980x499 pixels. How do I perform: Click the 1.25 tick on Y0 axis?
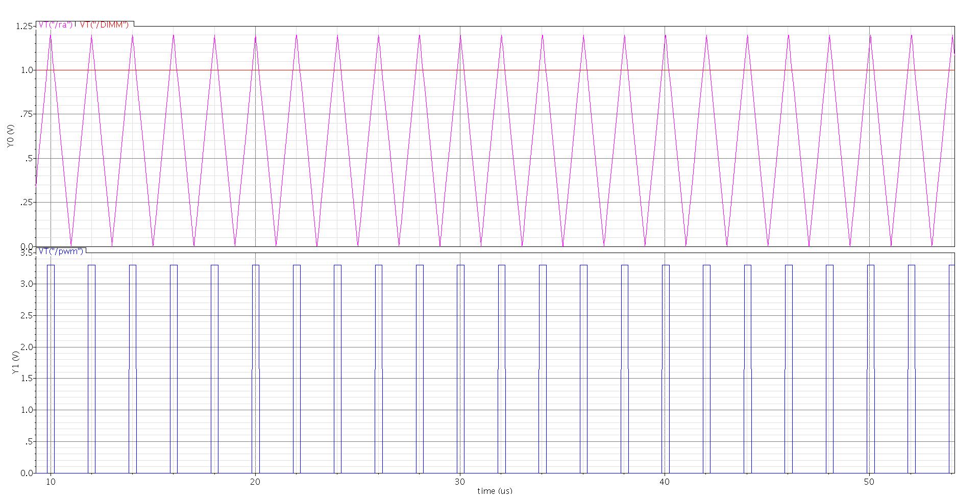[x=25, y=26]
